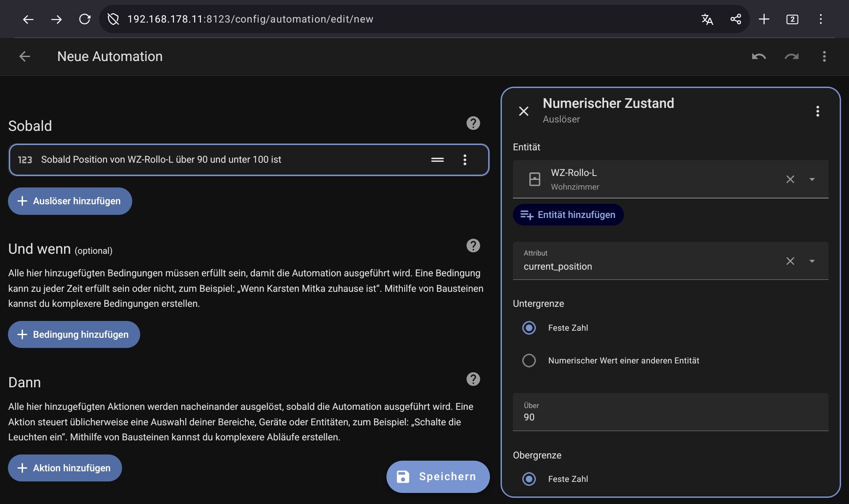
Task: Expand the WZ-Rollo-L entity dropdown
Action: (812, 179)
